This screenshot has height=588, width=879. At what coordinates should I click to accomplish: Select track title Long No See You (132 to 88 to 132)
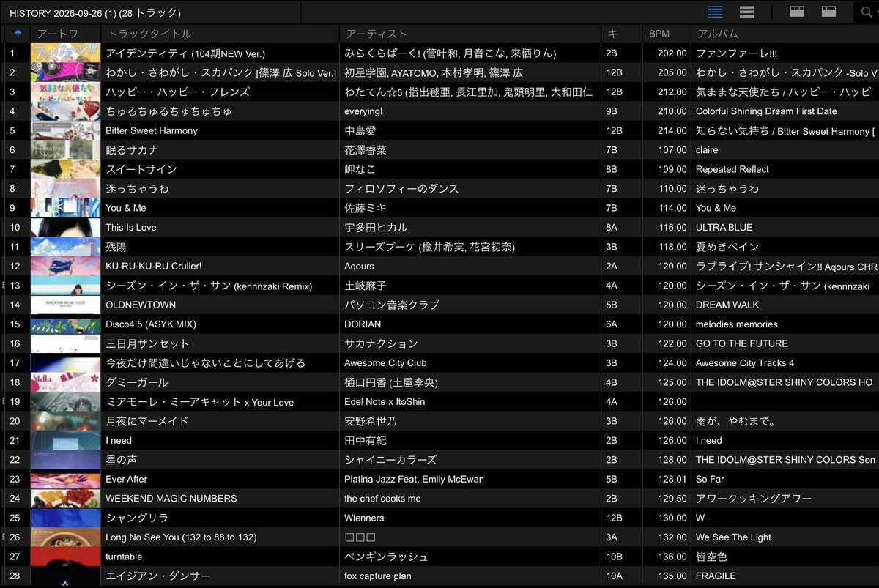point(181,537)
